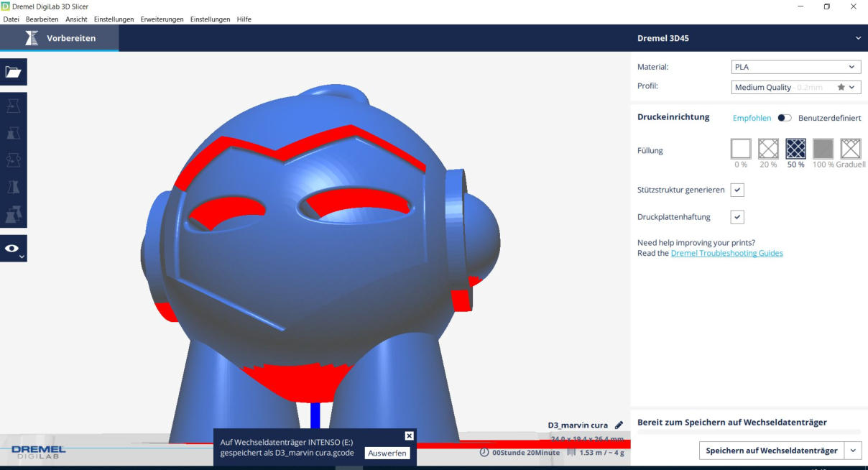Select 0 % infill option
868x470 pixels.
coord(741,149)
